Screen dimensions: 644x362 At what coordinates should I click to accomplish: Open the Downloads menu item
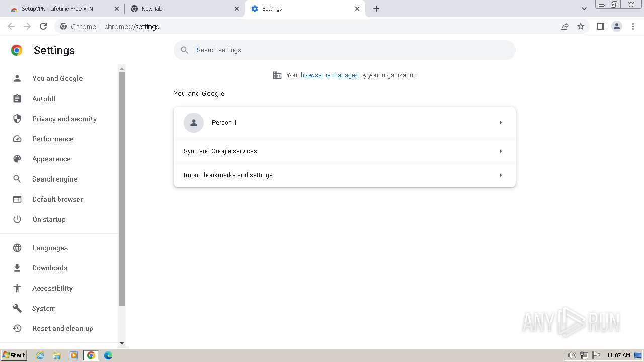(x=50, y=268)
